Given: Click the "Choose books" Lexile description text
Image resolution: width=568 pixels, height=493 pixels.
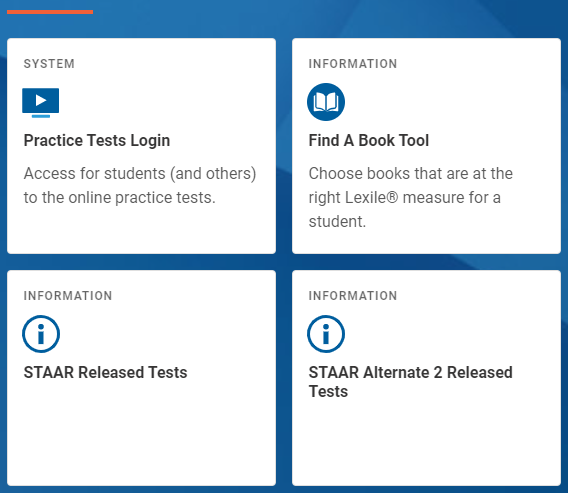Looking at the screenshot, I should pos(410,197).
